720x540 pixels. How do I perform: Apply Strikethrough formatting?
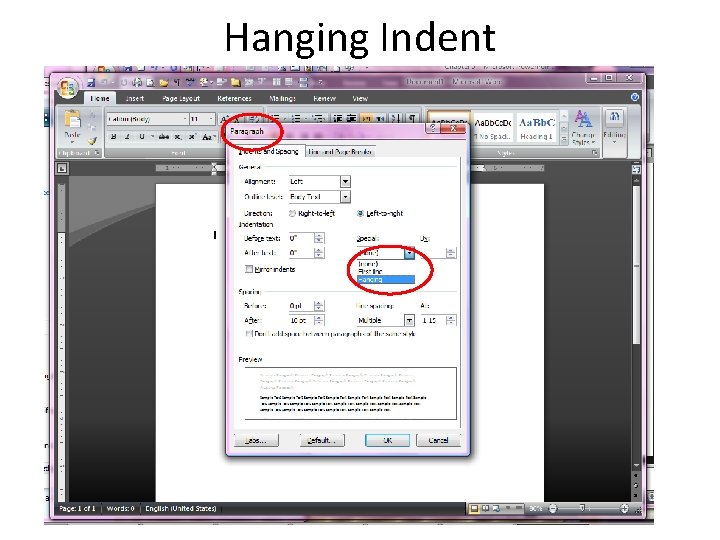point(164,137)
